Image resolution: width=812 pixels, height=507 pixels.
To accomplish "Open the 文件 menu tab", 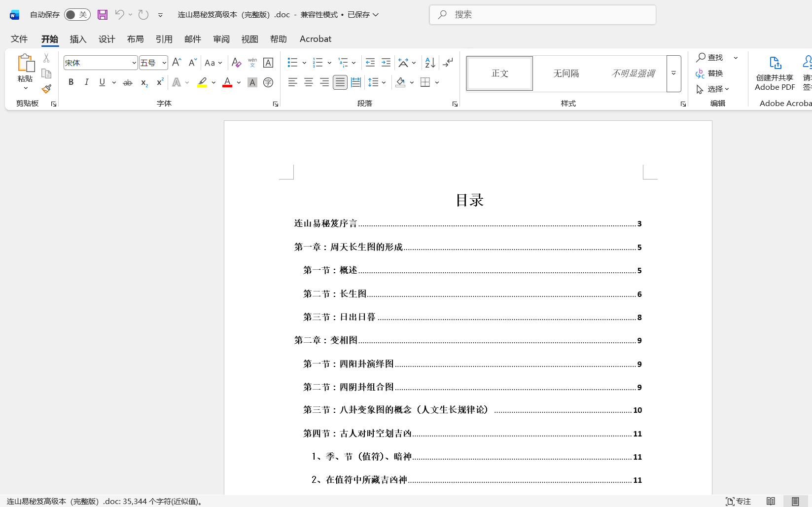I will [x=19, y=39].
